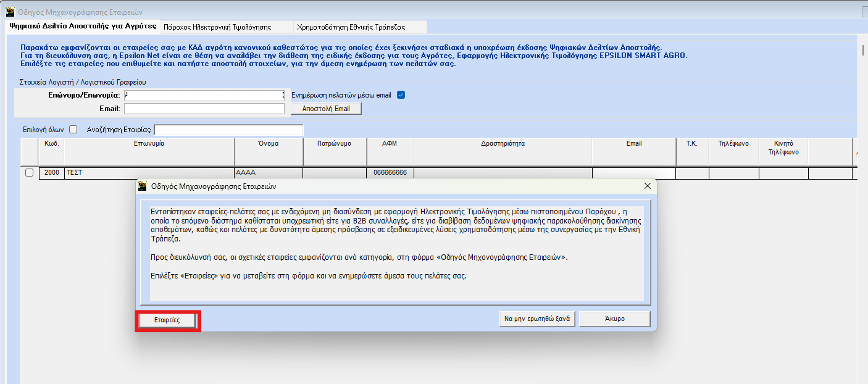Open the Χρηματοδότηση Εθνικής Τράπεζας tab

[x=359, y=27]
